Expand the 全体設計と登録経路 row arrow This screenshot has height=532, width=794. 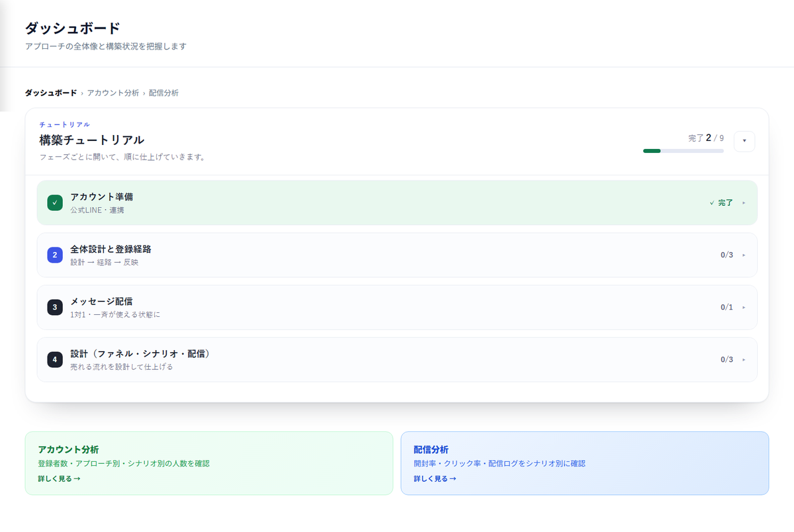(x=744, y=255)
